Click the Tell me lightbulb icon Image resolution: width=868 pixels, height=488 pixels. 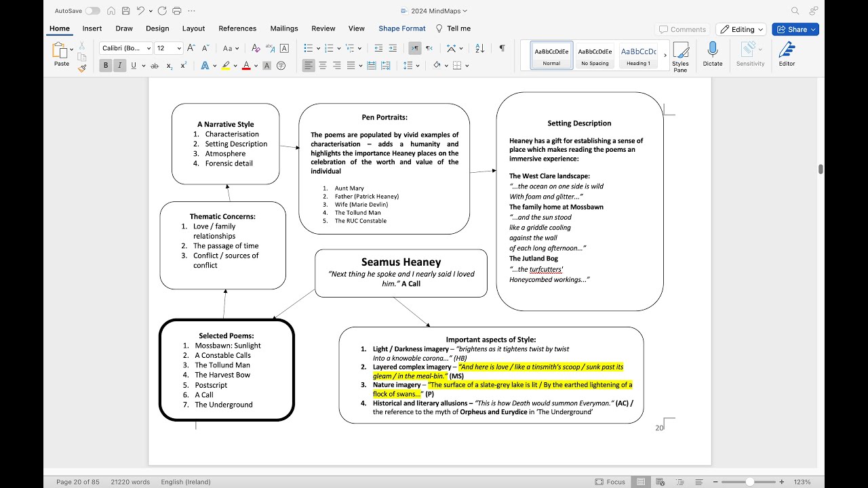[x=439, y=28]
